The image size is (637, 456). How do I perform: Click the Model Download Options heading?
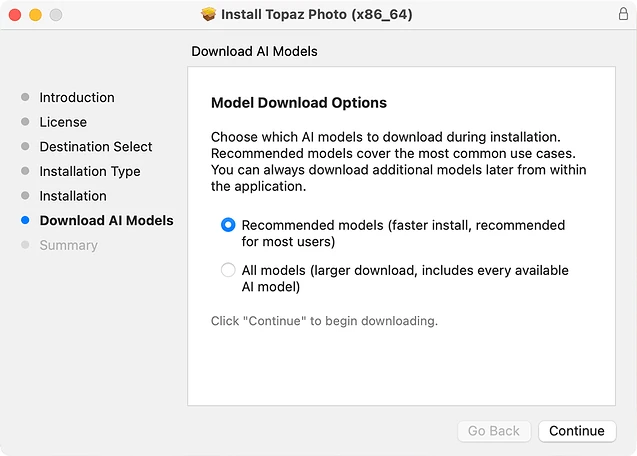pyautogui.click(x=298, y=103)
